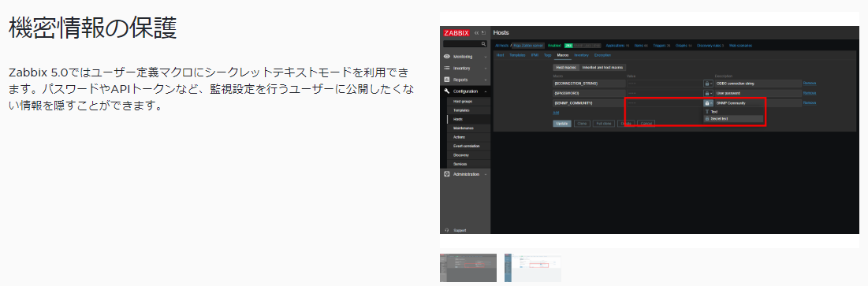Click the {$CONNECTION_STRING} macro name field
868x286 pixels.
click(588, 84)
